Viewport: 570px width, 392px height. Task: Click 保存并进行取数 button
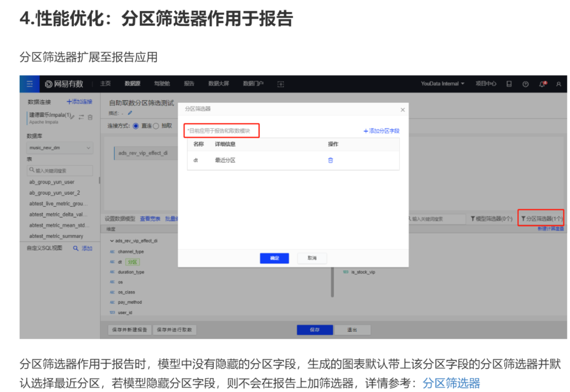pyautogui.click(x=175, y=330)
